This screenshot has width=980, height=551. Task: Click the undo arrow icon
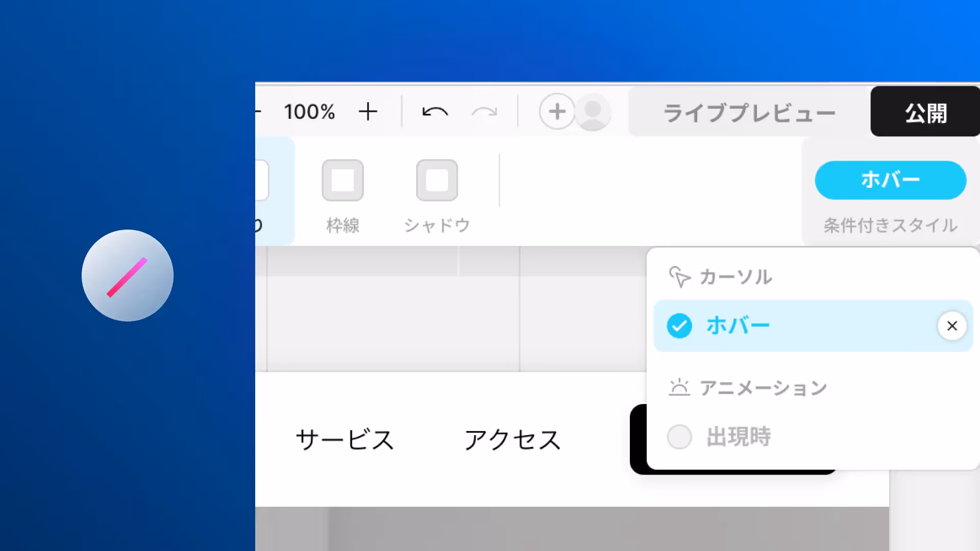point(435,111)
